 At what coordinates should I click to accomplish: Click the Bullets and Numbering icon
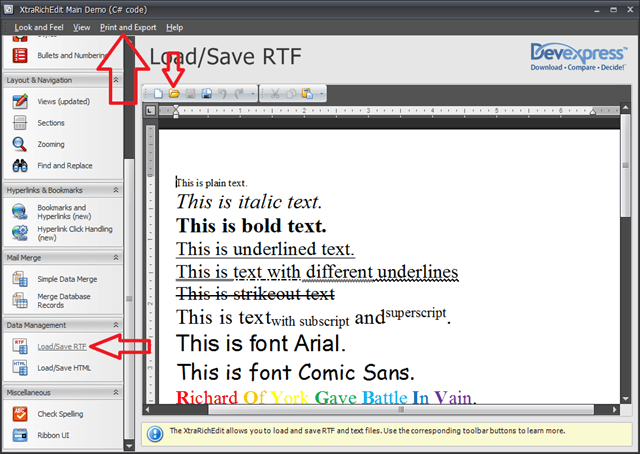click(20, 56)
